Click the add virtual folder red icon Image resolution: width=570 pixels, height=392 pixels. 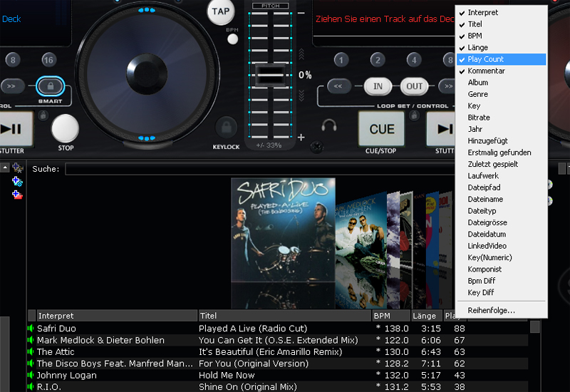pyautogui.click(x=17, y=195)
